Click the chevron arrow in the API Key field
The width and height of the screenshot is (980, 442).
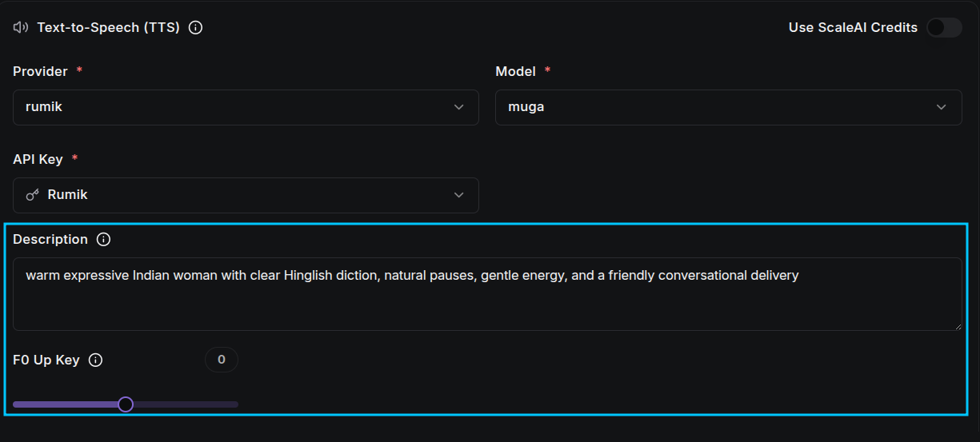(458, 195)
